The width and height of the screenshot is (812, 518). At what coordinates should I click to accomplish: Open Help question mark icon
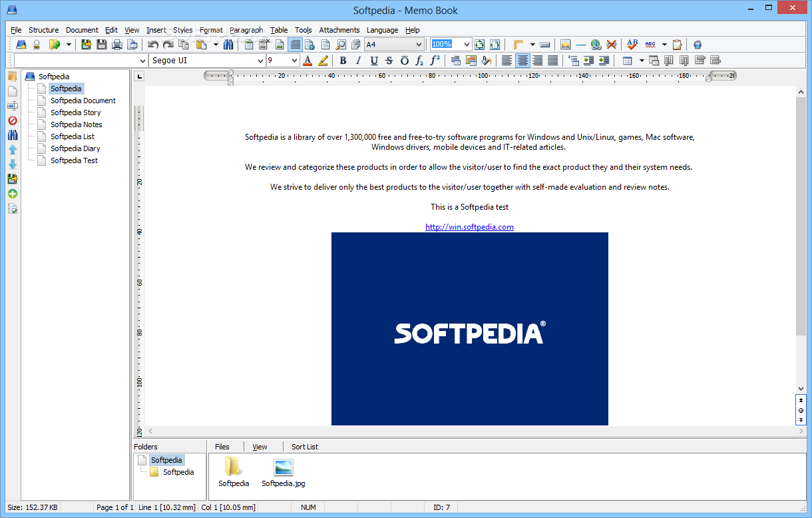click(x=698, y=45)
